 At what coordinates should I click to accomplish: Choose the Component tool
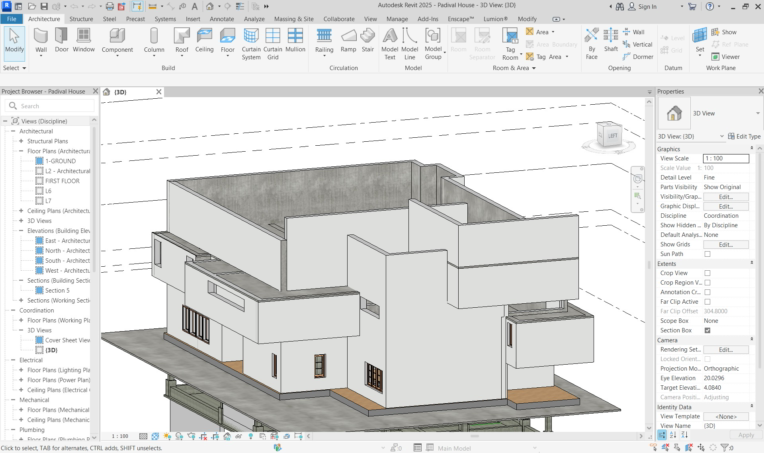pyautogui.click(x=117, y=41)
